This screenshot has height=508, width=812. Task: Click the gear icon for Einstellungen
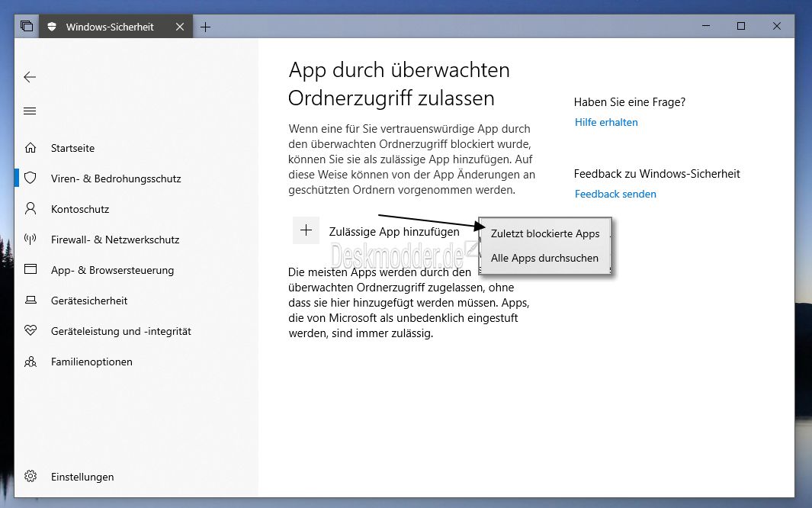[x=30, y=476]
